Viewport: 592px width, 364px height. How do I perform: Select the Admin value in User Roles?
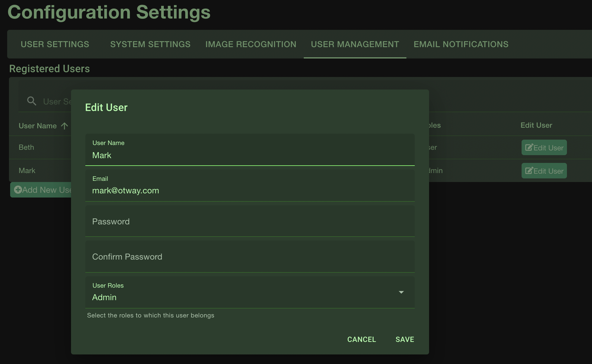pyautogui.click(x=104, y=297)
